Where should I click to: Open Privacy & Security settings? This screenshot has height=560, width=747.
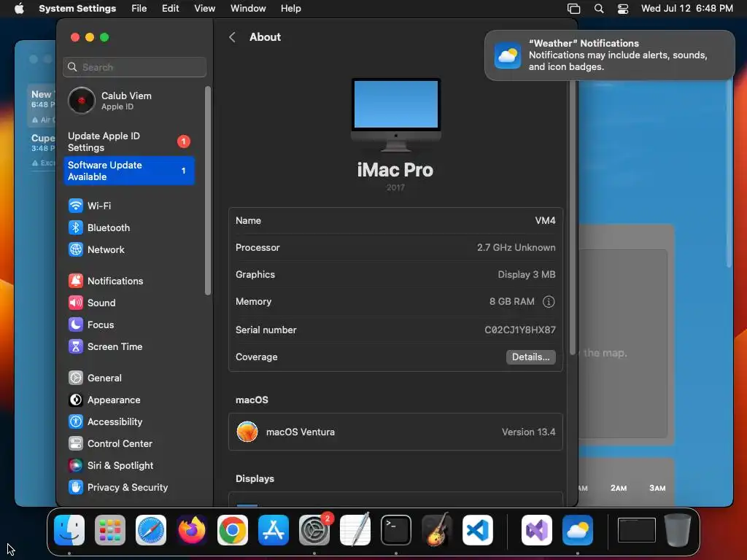click(x=128, y=488)
